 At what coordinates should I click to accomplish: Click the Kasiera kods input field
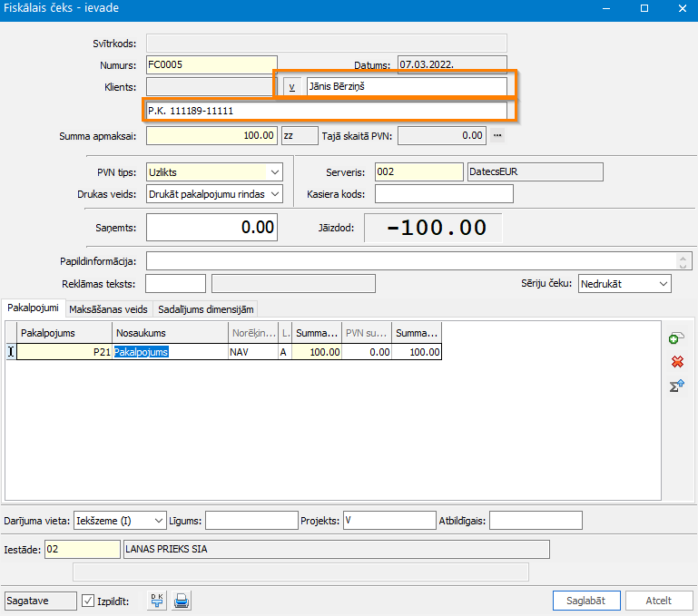pos(444,193)
